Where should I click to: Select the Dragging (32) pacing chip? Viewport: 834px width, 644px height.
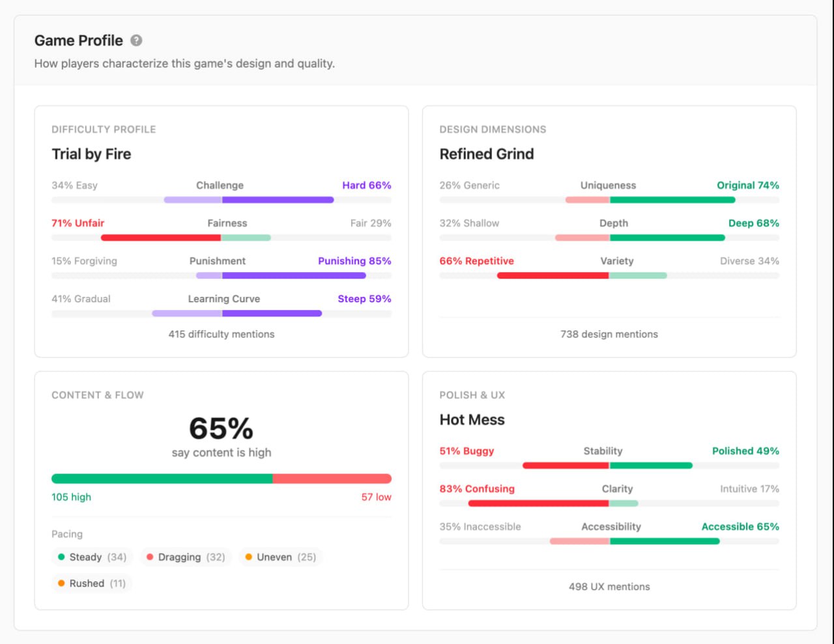pyautogui.click(x=186, y=557)
